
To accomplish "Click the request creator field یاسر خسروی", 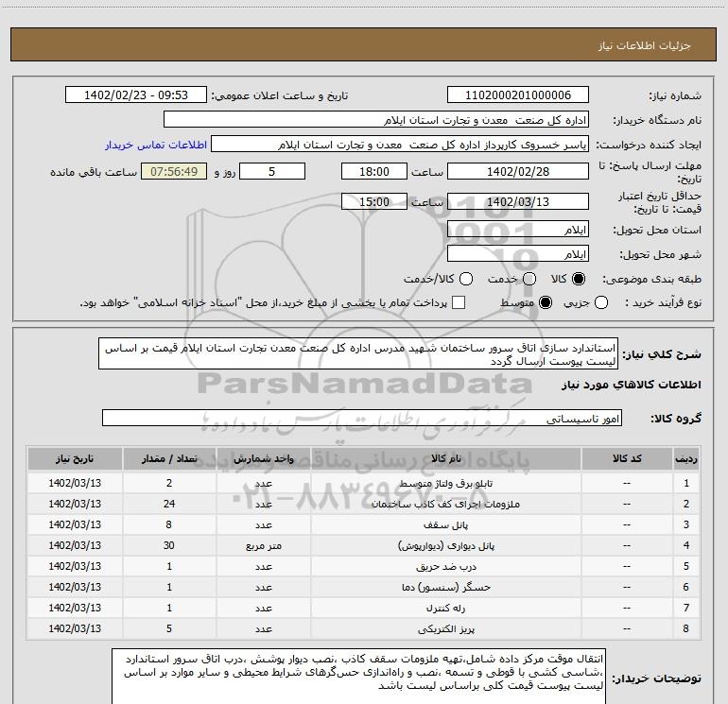I will pyautogui.click(x=400, y=145).
